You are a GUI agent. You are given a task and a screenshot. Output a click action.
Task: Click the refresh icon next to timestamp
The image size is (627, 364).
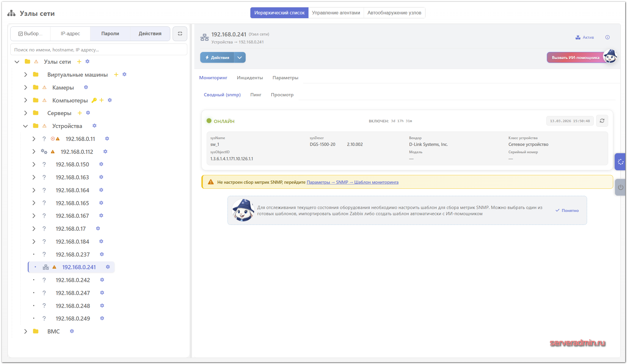(602, 121)
